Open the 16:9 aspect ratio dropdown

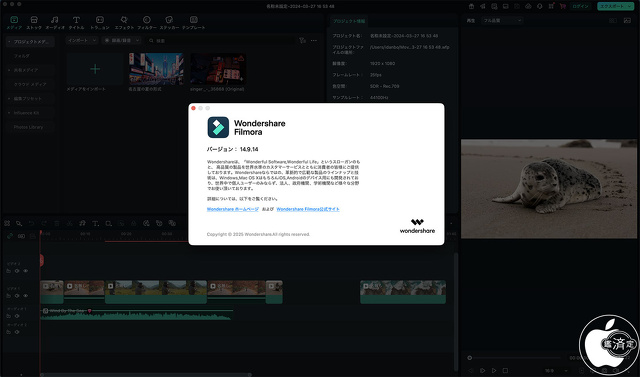[x=556, y=370]
